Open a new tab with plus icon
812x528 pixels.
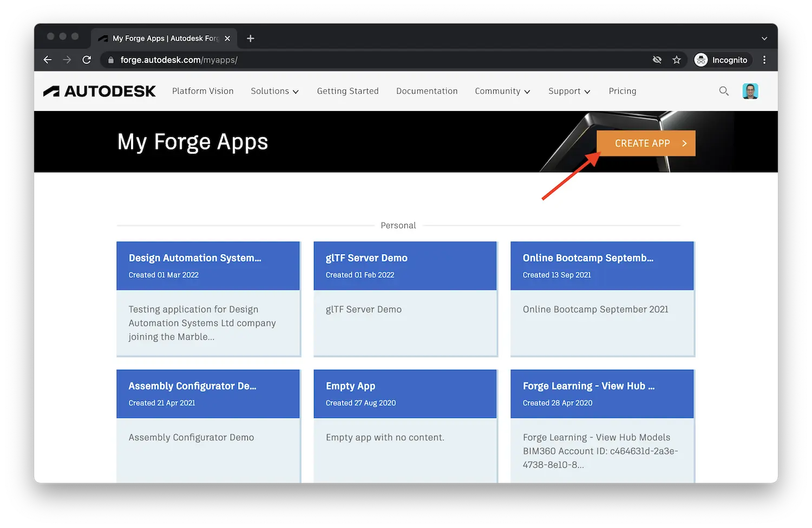click(x=250, y=38)
